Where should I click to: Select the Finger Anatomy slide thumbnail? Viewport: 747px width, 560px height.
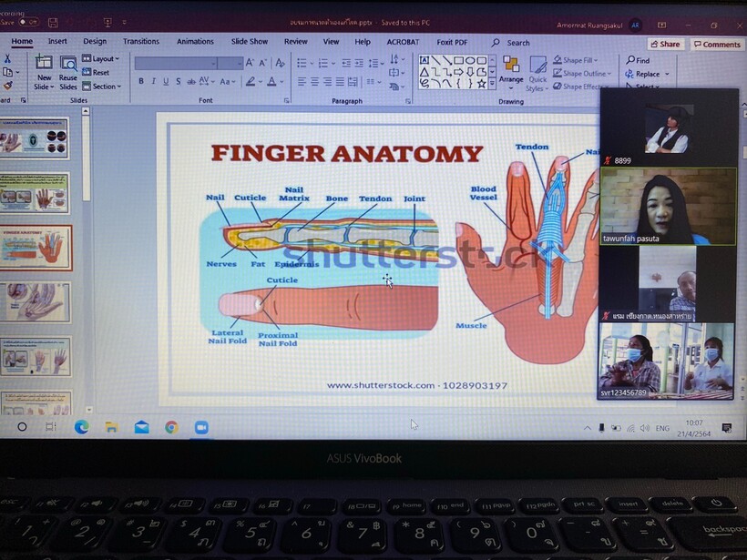36,247
